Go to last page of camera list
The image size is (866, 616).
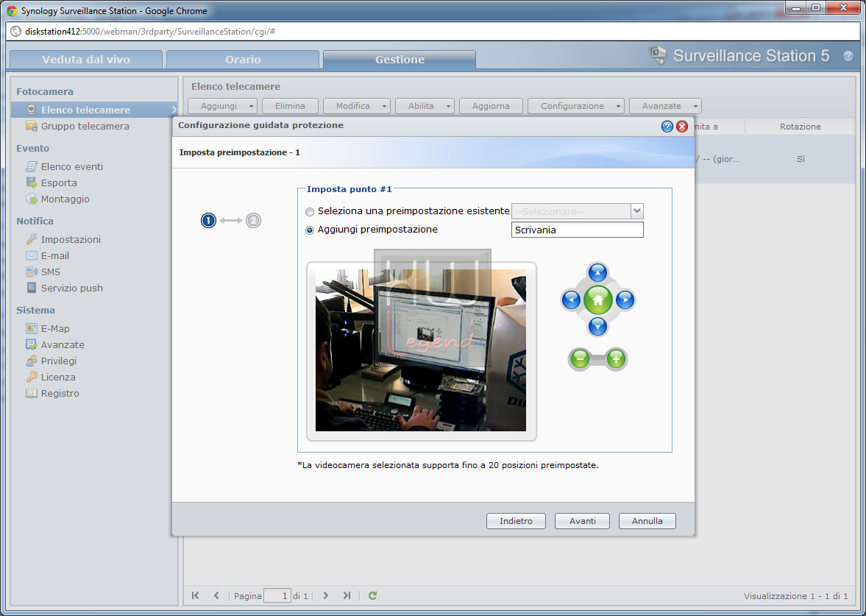point(347,595)
